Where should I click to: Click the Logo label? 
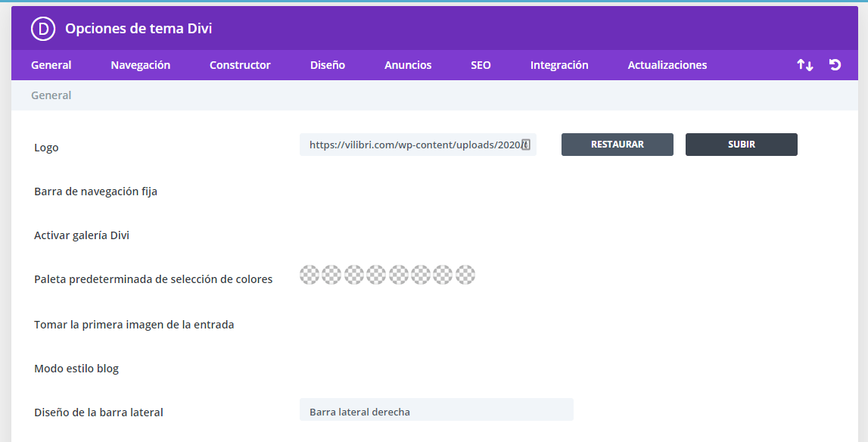46,148
